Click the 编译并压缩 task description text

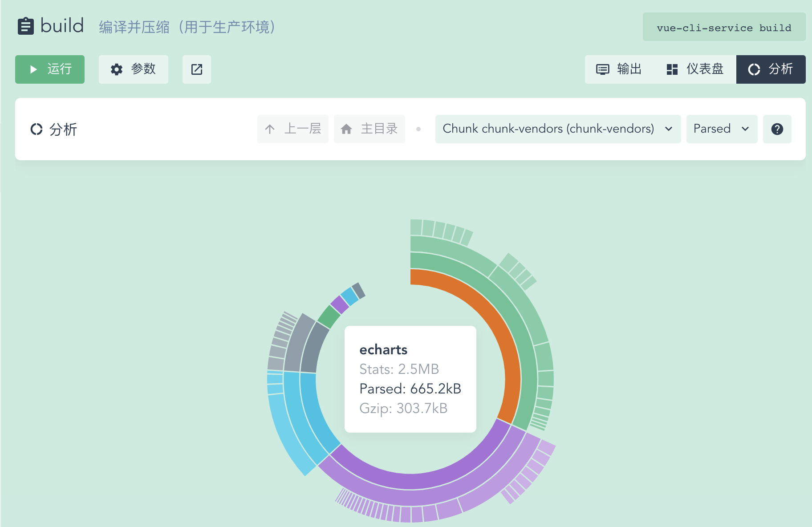[188, 27]
